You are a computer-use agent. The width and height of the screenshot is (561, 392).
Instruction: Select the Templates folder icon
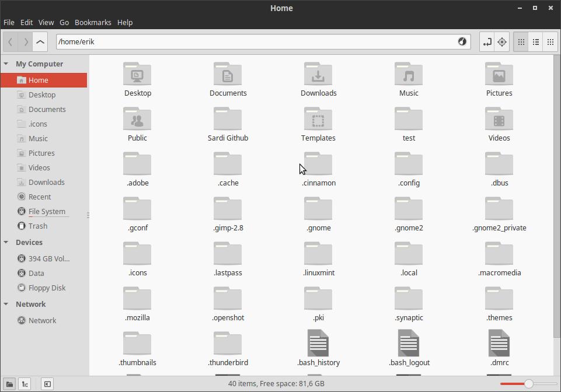coord(318,119)
